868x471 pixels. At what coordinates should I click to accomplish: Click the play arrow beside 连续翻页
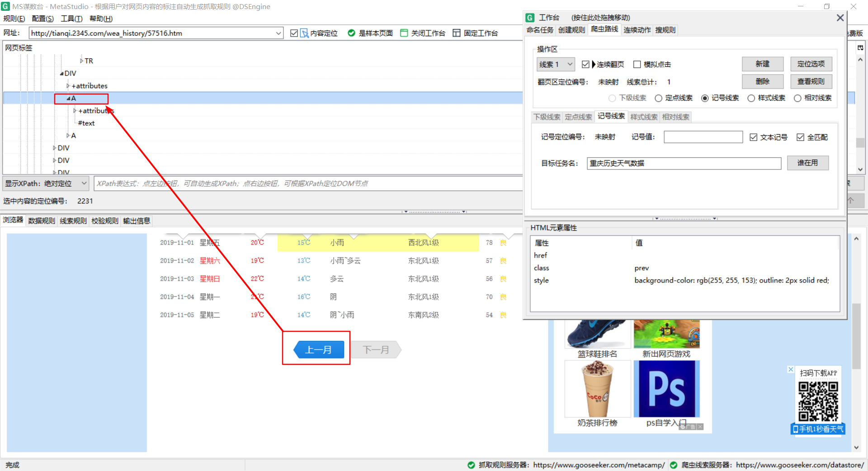point(594,64)
